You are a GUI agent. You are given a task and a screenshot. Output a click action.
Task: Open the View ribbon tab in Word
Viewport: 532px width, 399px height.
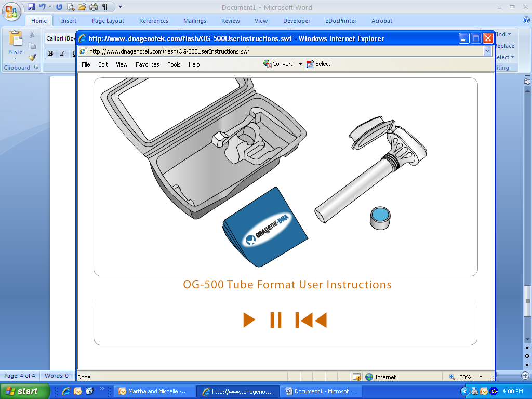click(x=261, y=21)
